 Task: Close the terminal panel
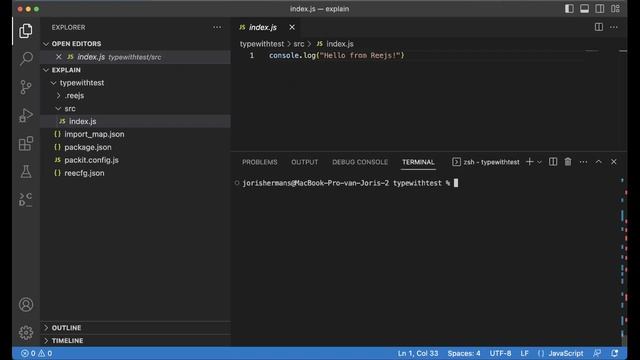pos(613,162)
